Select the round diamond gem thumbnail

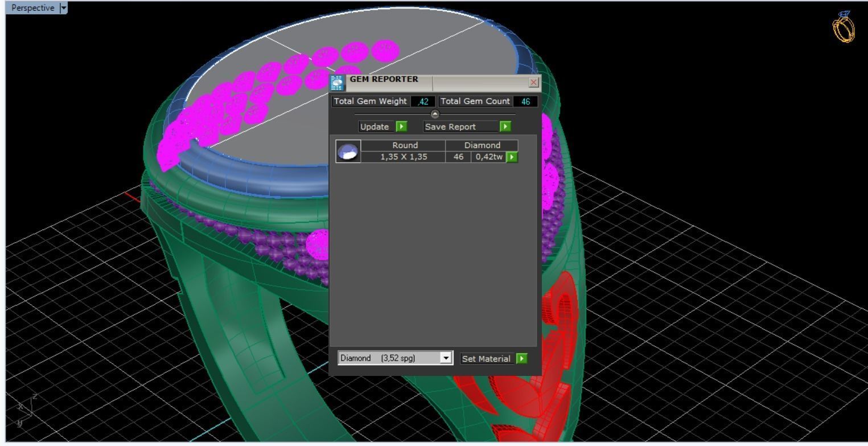[x=348, y=152]
